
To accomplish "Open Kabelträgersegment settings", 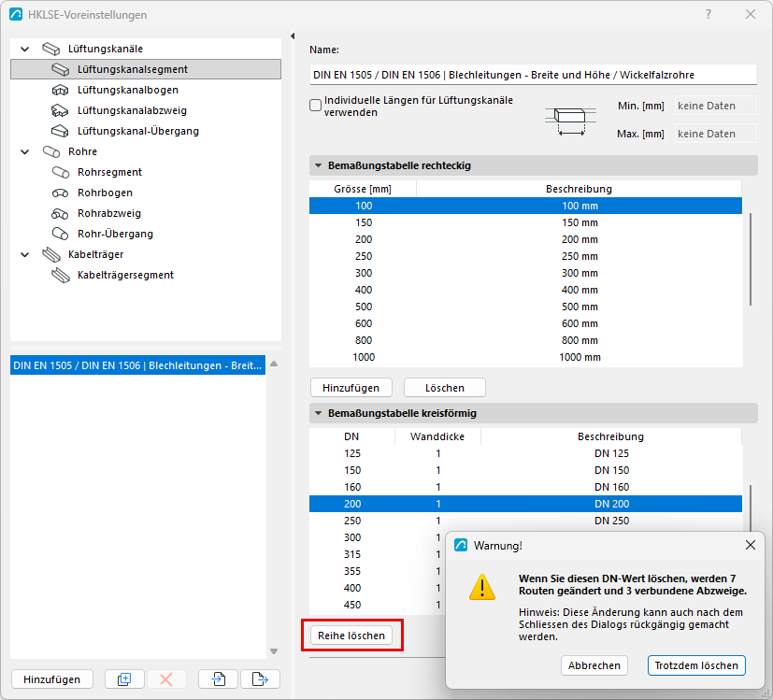I will click(125, 275).
